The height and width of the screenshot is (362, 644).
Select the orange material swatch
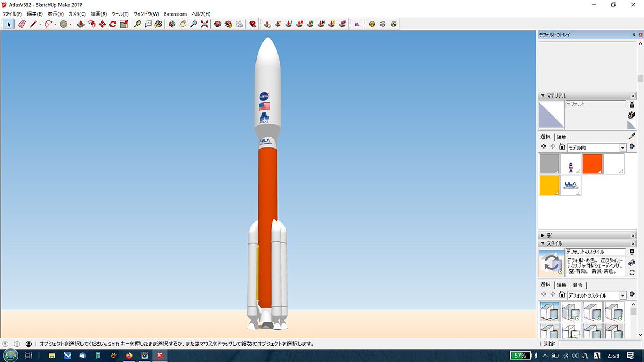tap(592, 164)
